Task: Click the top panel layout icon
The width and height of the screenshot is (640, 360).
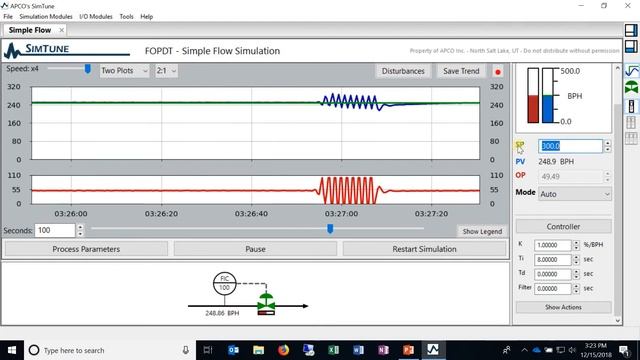Action: click(631, 31)
